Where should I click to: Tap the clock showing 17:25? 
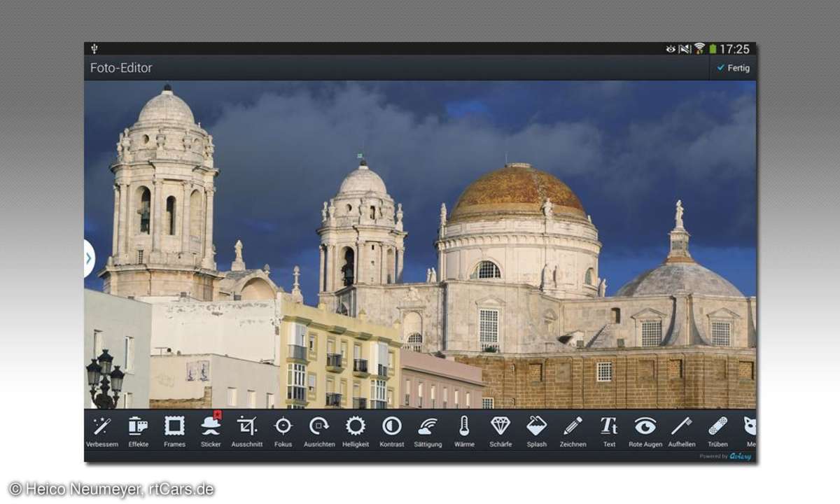coord(734,49)
